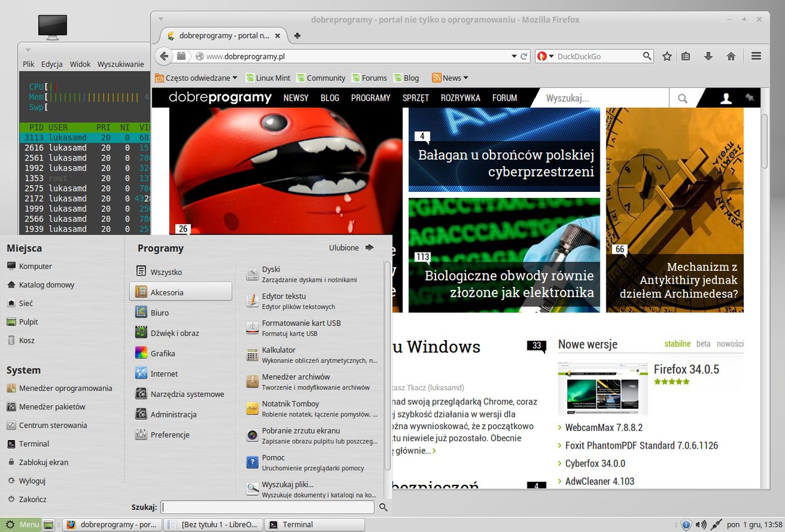Reload page in Firefox address bar
Viewport: 785px width, 532px height.
pyautogui.click(x=524, y=56)
